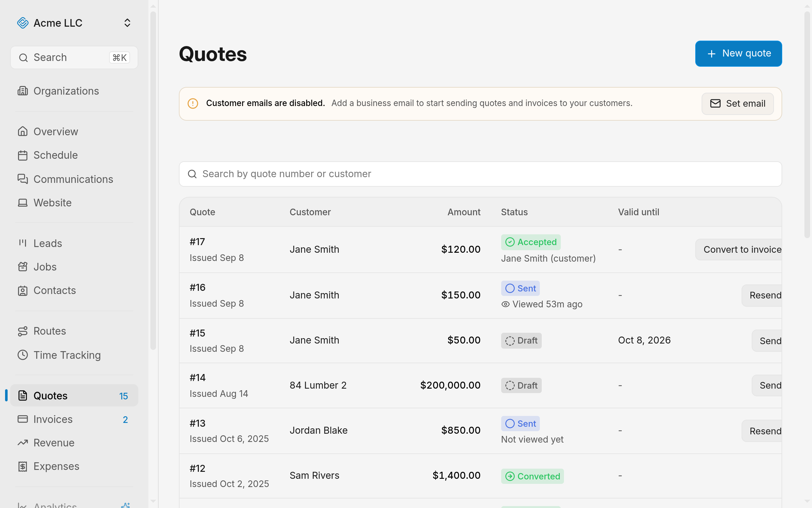Focus the quote number or customer search field
The image size is (812, 508).
click(x=480, y=174)
